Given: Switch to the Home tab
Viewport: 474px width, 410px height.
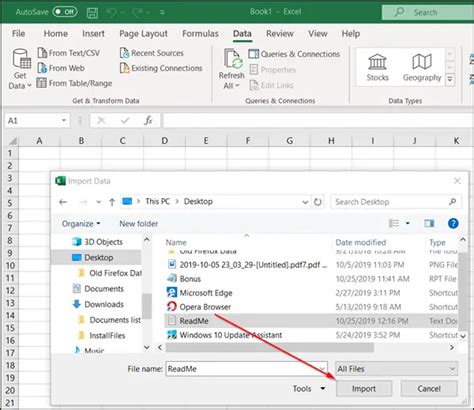Looking at the screenshot, I should click(x=56, y=34).
